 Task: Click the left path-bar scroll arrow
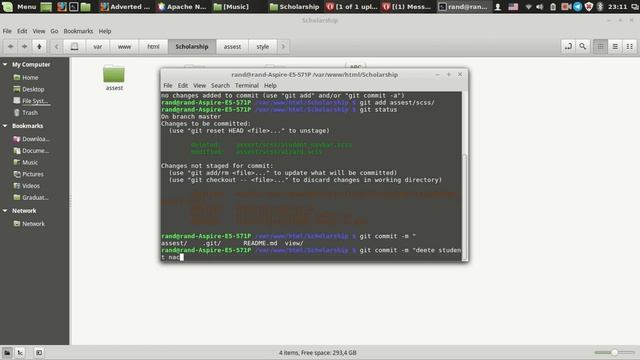click(x=57, y=47)
